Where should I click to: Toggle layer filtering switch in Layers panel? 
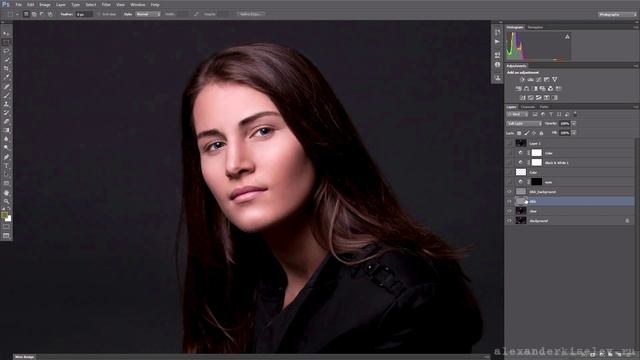coord(575,114)
